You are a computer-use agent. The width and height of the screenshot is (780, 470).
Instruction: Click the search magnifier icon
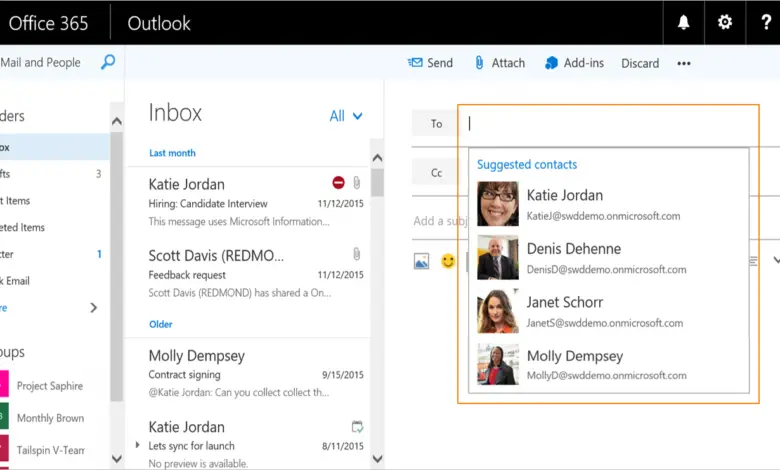[x=107, y=62]
